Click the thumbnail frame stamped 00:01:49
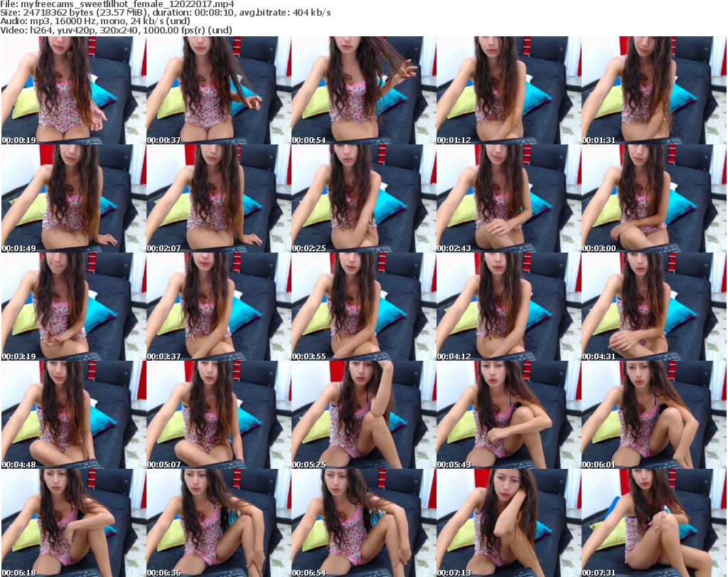Screen dimensions: 728x577 (x=73, y=198)
